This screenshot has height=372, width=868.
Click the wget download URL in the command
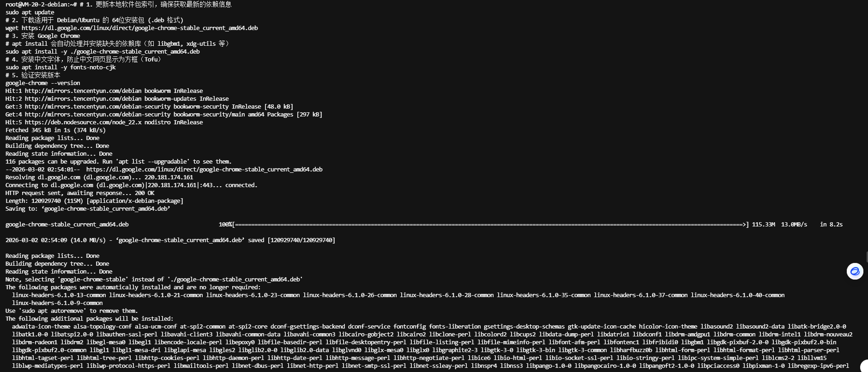139,28
